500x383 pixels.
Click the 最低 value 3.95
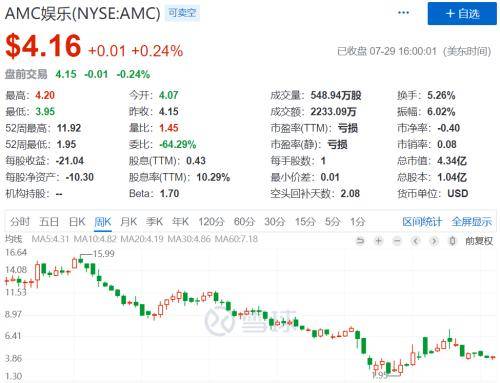pos(45,112)
